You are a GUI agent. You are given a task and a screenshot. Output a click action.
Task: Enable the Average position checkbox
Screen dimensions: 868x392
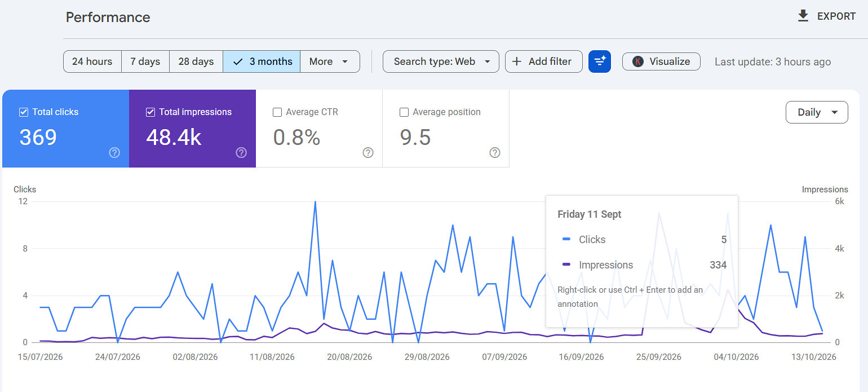[404, 112]
